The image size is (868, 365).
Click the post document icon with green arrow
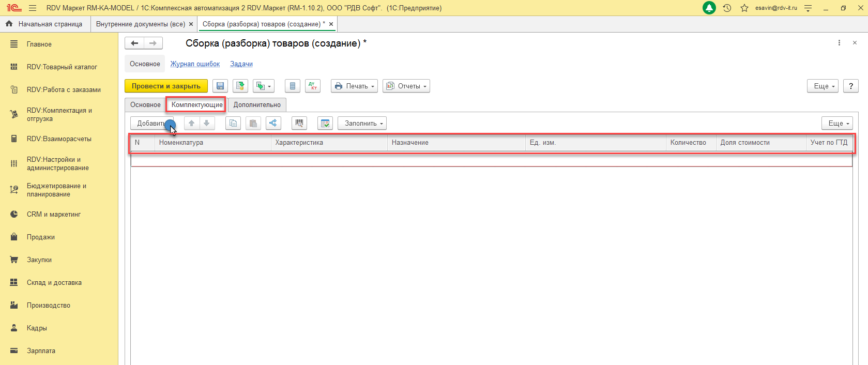point(240,86)
